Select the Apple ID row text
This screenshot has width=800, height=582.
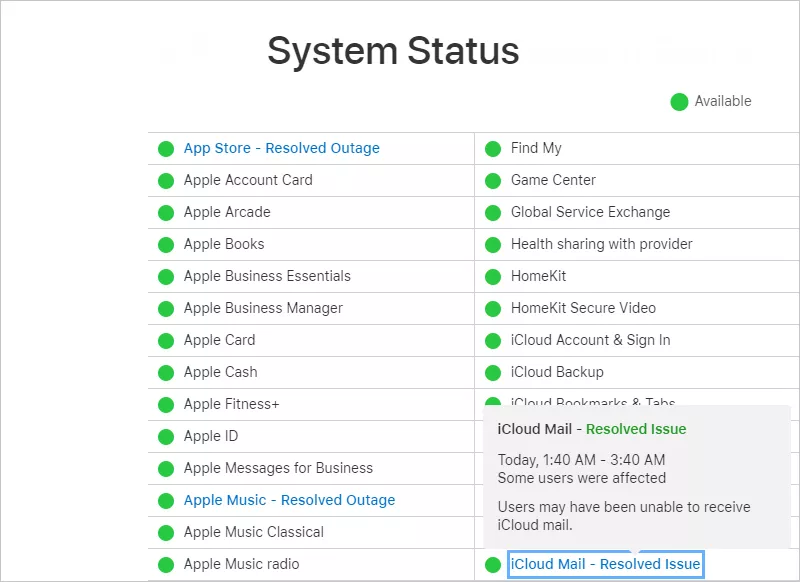(x=211, y=436)
